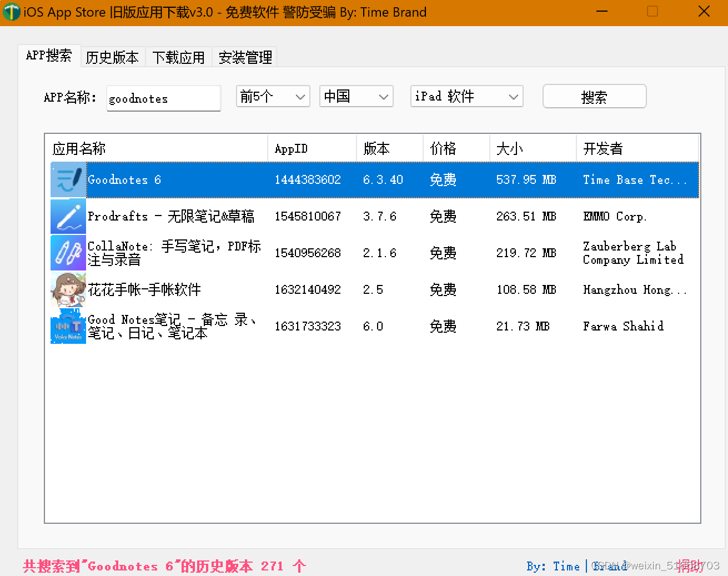Viewport: 728px width, 576px height.
Task: Sort by 开发者 column header
Action: coord(637,148)
